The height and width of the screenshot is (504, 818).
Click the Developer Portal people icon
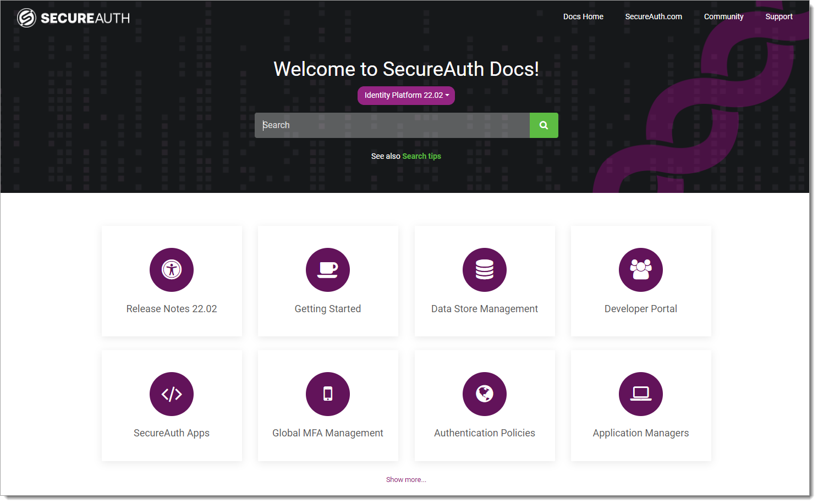pyautogui.click(x=640, y=270)
